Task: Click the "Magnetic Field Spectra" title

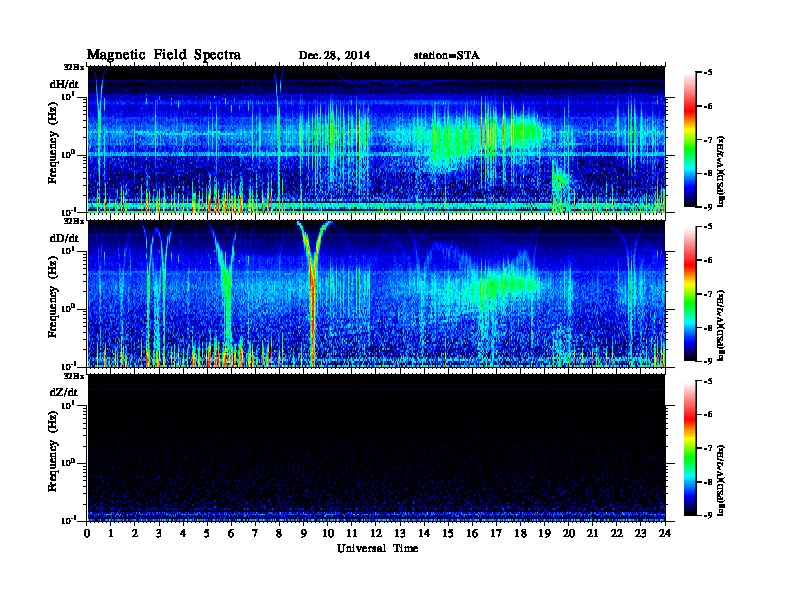Action: click(164, 55)
